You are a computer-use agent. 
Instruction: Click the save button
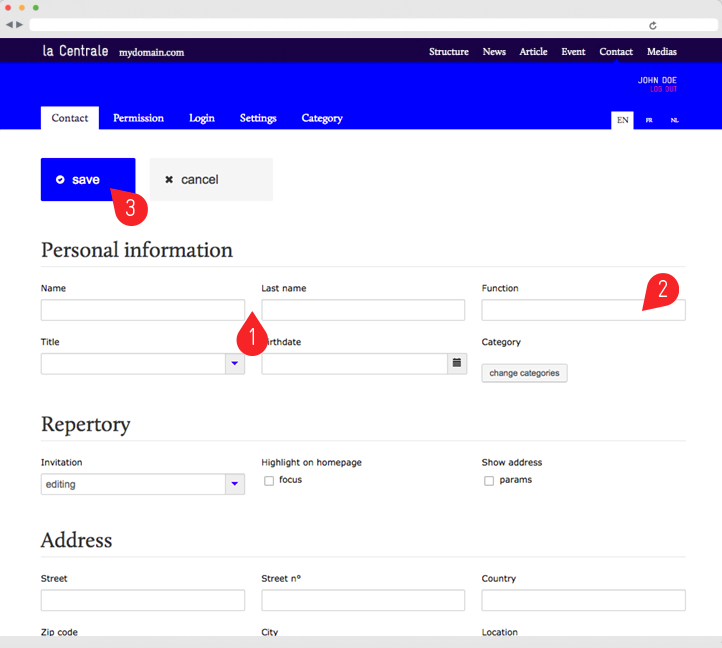[x=88, y=179]
